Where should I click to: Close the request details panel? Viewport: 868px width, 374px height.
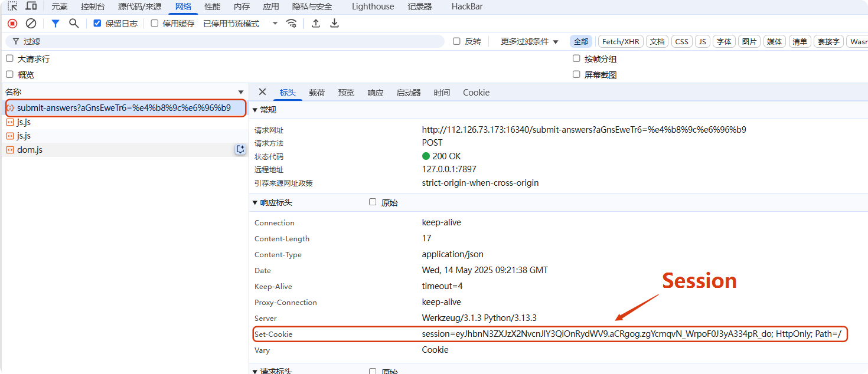[x=262, y=92]
